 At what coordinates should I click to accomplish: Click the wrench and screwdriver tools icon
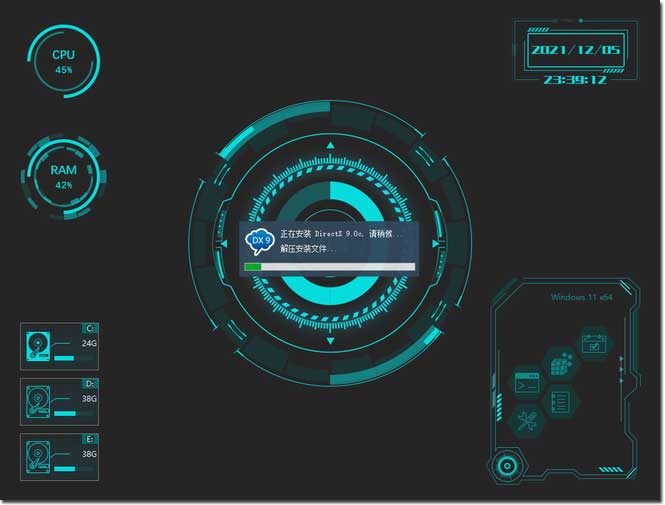tap(527, 421)
